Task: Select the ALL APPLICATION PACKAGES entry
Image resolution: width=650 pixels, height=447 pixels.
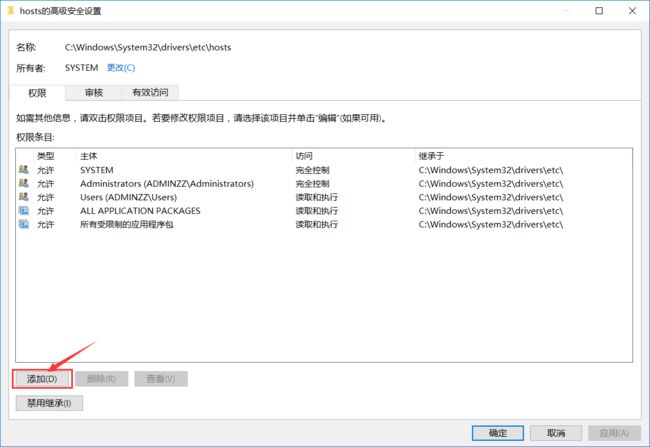Action: pyautogui.click(x=324, y=211)
